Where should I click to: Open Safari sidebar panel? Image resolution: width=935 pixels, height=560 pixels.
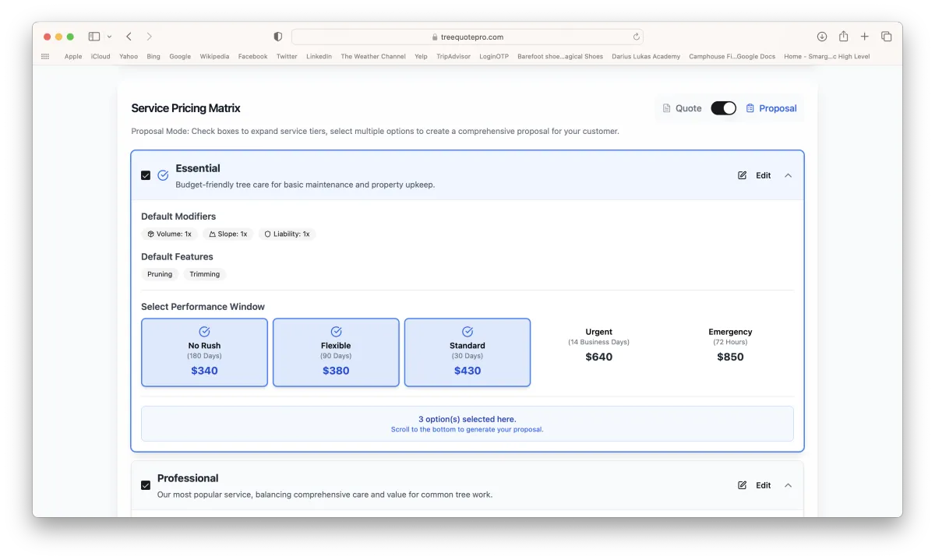94,37
